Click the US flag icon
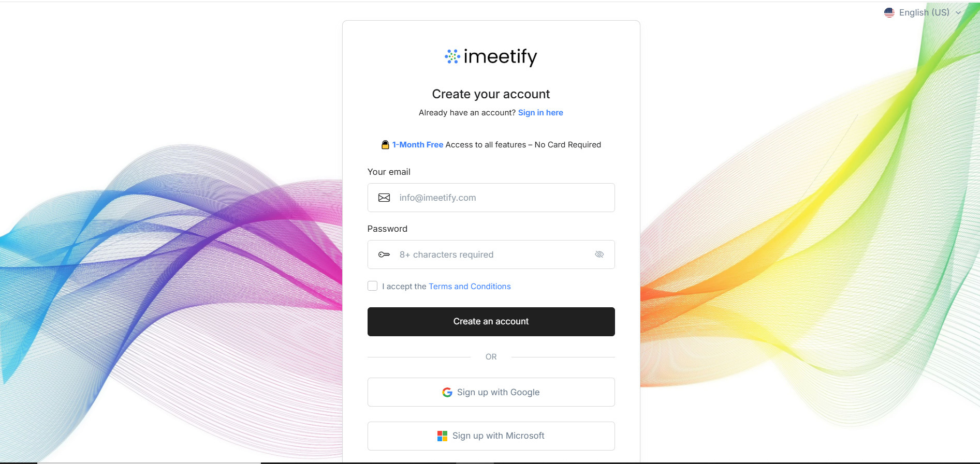Viewport: 980px width, 464px height. click(889, 12)
